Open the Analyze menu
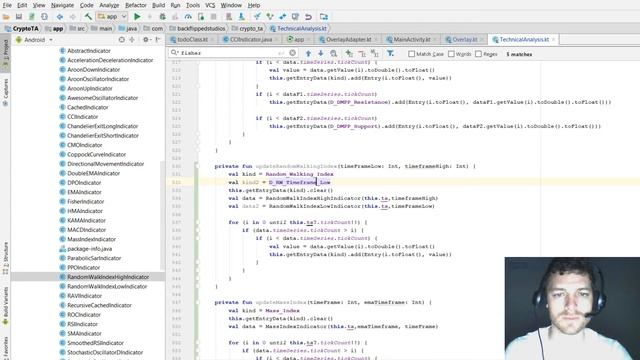 (109, 5)
